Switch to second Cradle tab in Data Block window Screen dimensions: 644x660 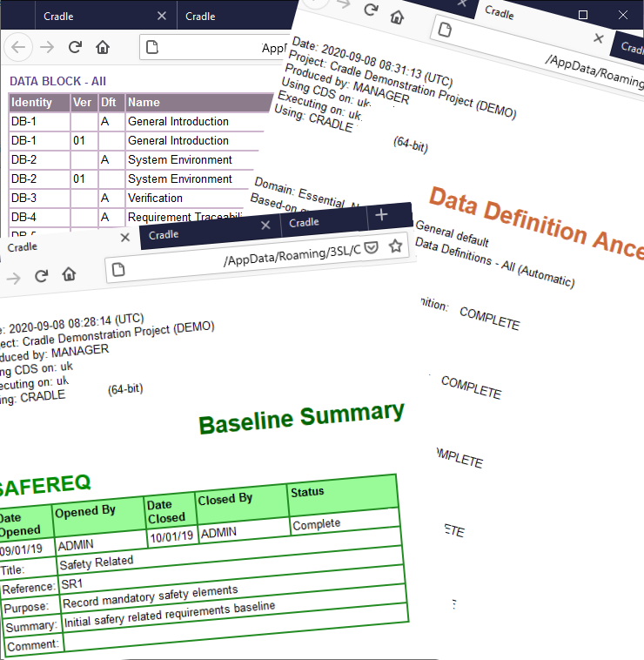tap(200, 16)
